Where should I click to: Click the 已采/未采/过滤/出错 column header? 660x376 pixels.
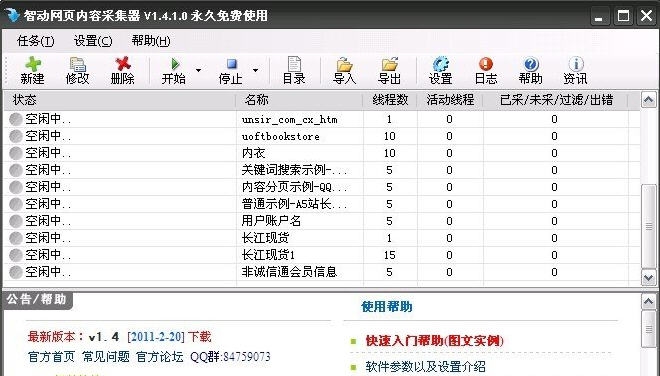(556, 100)
